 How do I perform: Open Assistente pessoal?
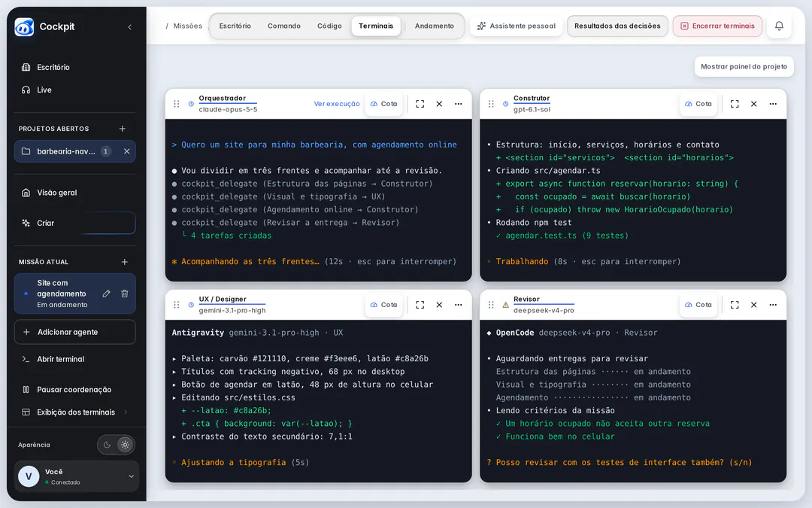click(517, 26)
